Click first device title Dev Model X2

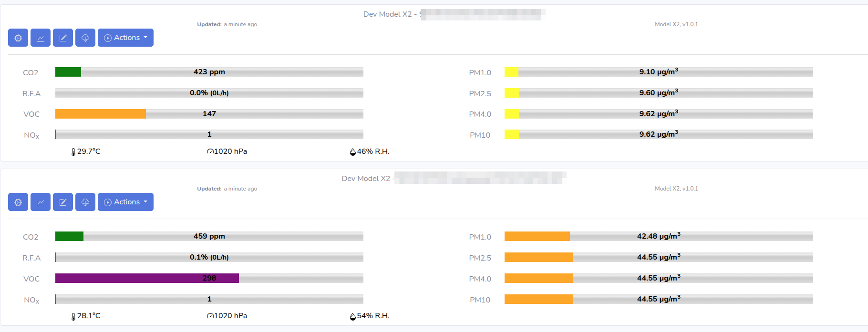tap(387, 14)
